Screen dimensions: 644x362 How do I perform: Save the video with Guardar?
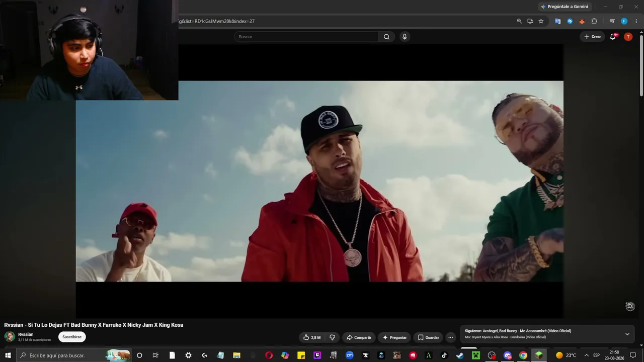(x=428, y=337)
